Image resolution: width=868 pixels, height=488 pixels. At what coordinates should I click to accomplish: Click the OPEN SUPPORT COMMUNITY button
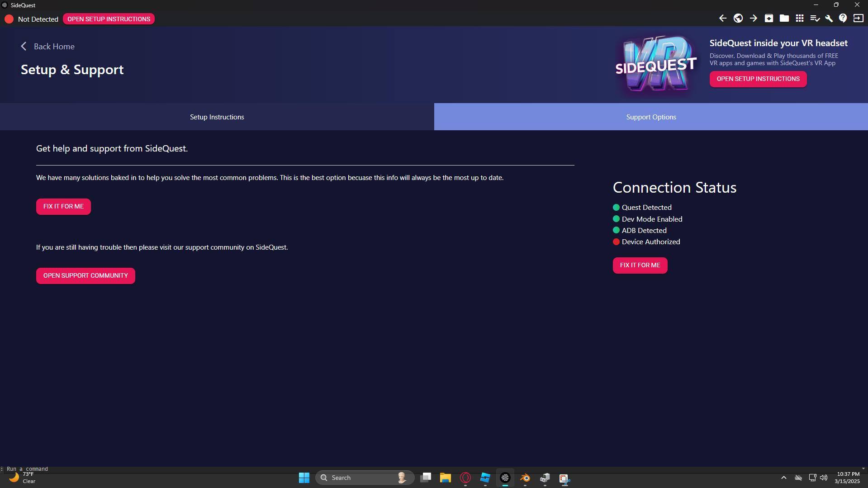[x=85, y=275]
